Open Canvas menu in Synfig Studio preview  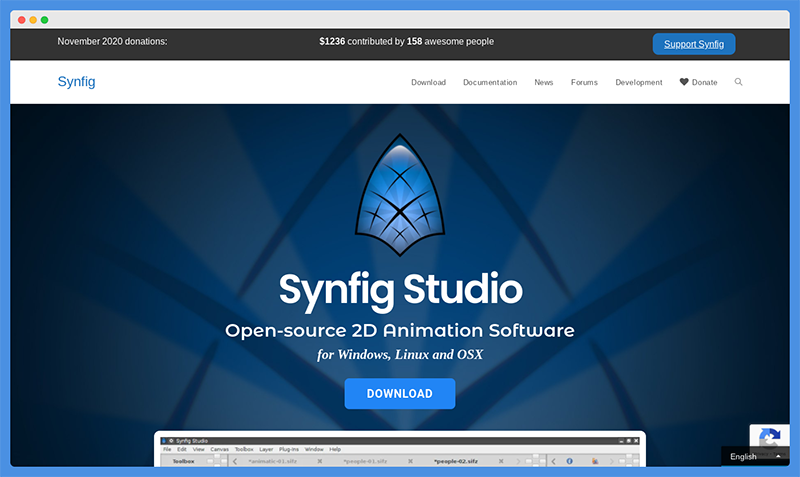219,449
